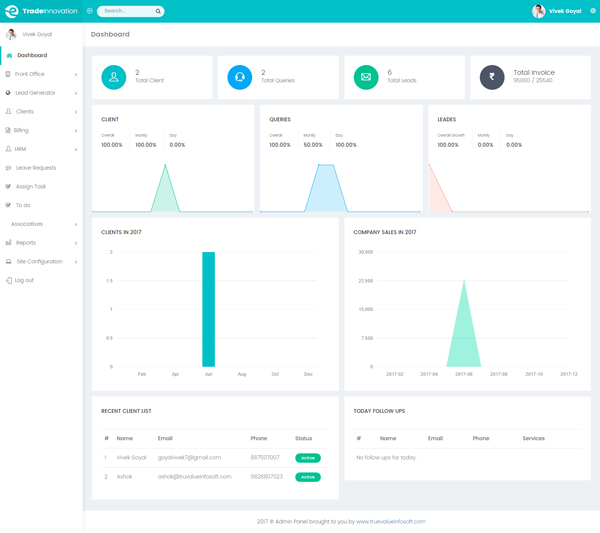Open the truevalueinfosoft.com footer link
The height and width of the screenshot is (533, 600).
(391, 522)
